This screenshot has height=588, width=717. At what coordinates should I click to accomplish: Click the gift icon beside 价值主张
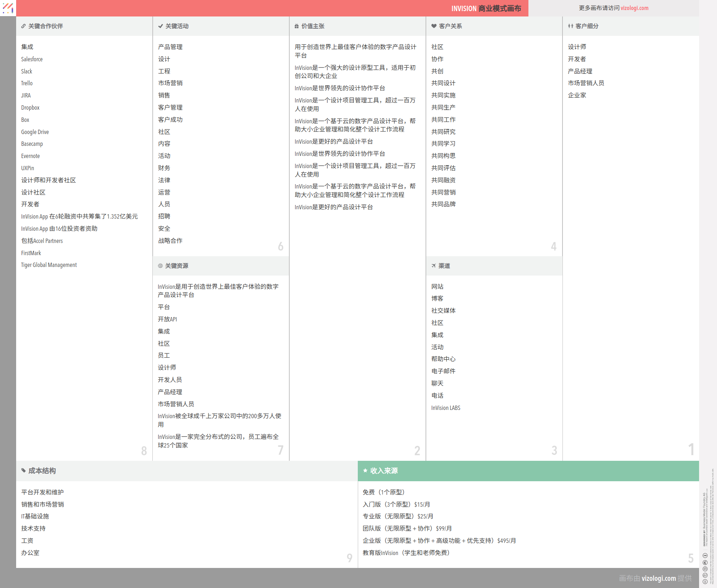pos(296,26)
